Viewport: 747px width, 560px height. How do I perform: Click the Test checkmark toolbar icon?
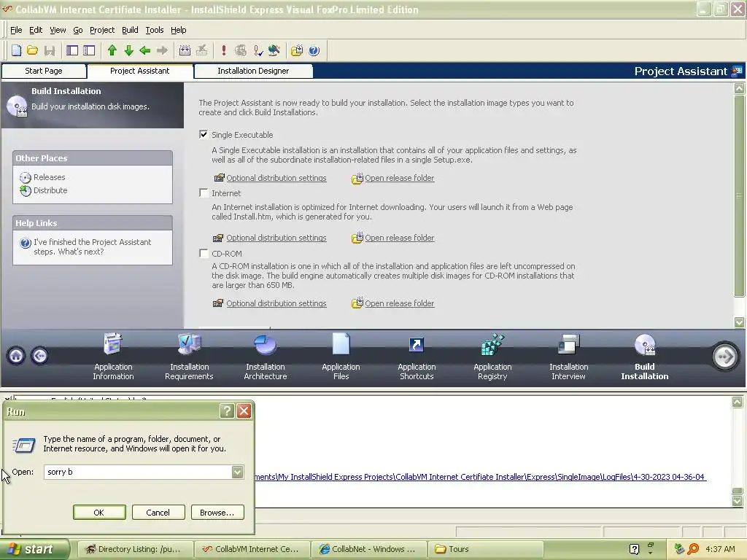(258, 50)
